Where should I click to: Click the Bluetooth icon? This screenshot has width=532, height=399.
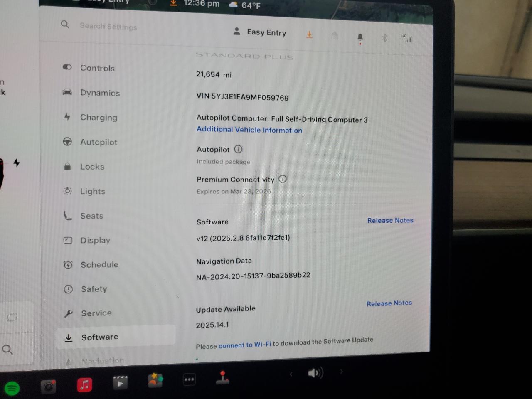click(384, 38)
